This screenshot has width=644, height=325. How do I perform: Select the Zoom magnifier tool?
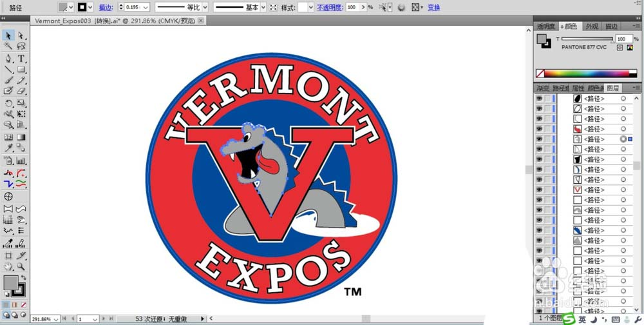pos(21,266)
